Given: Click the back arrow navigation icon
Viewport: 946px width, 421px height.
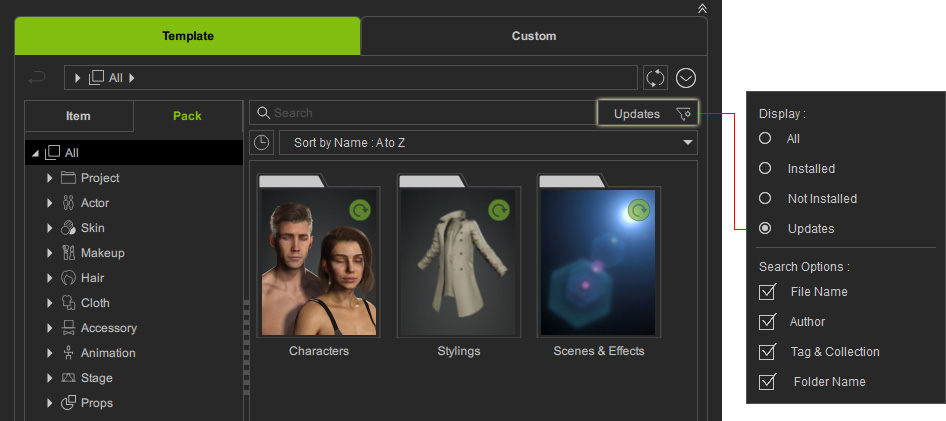Looking at the screenshot, I should pyautogui.click(x=37, y=78).
